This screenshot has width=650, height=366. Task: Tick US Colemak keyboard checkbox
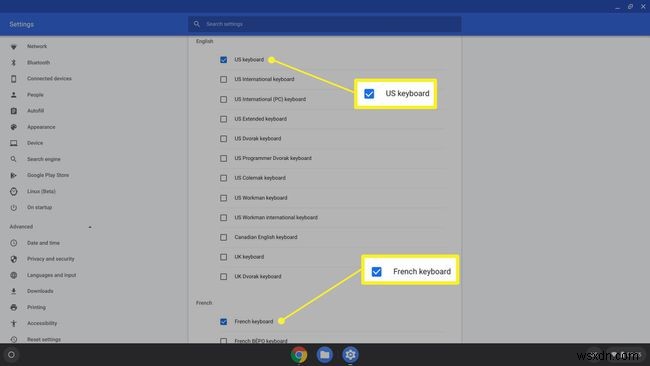point(223,178)
